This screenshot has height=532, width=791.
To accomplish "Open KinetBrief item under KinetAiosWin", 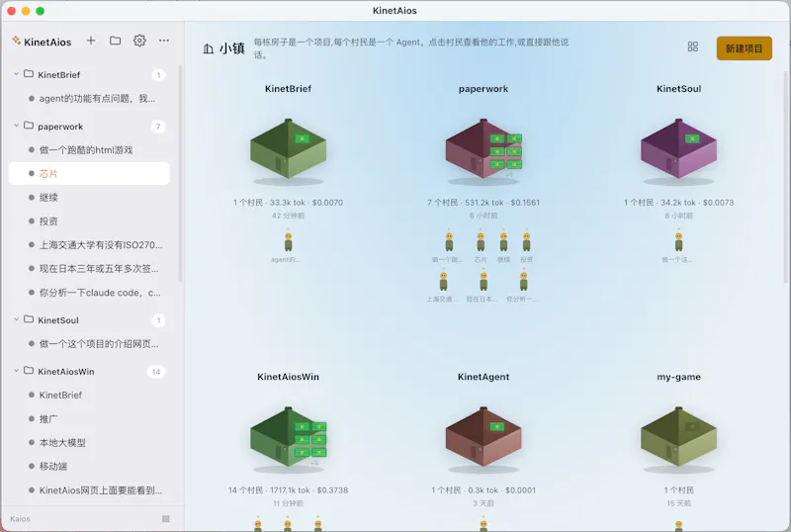I will coord(89,396).
